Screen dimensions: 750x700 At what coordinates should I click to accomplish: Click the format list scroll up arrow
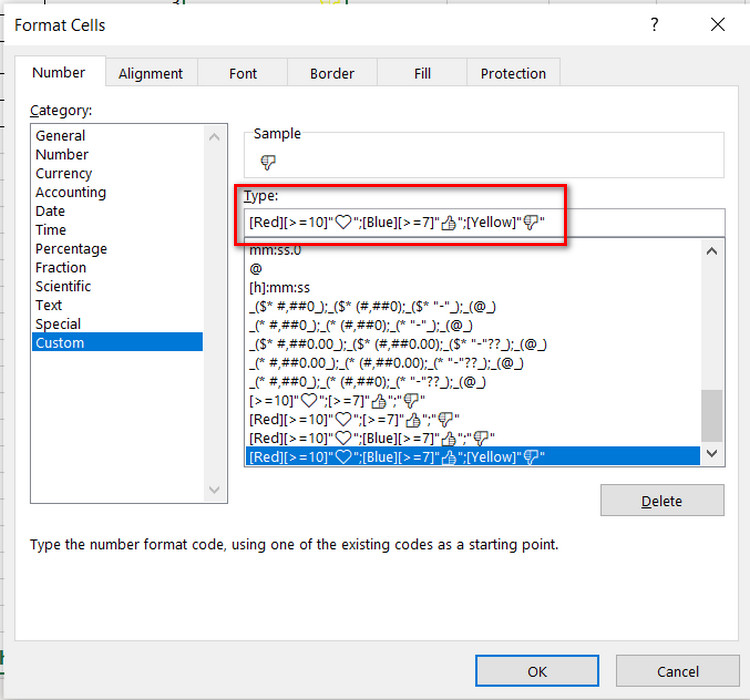coord(712,252)
